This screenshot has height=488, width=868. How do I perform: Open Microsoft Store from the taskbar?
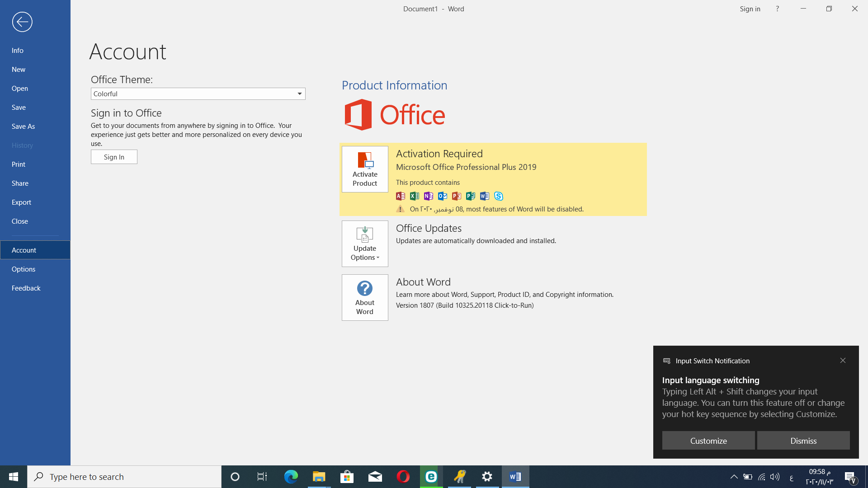347,477
